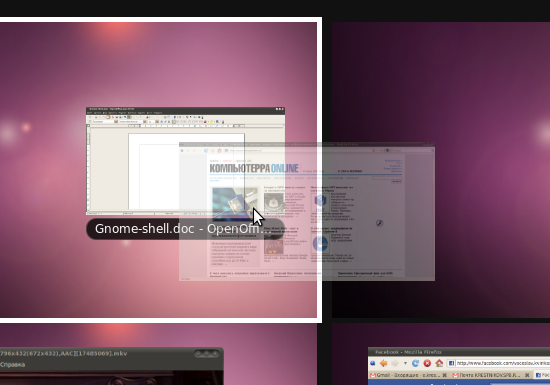The width and height of the screenshot is (550, 385).
Task: Stop page loading with red X icon
Action: (x=427, y=363)
